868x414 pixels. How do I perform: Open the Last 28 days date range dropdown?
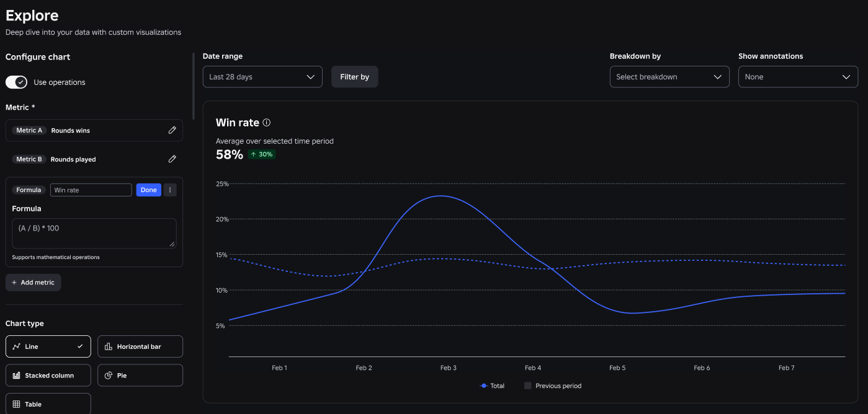262,77
